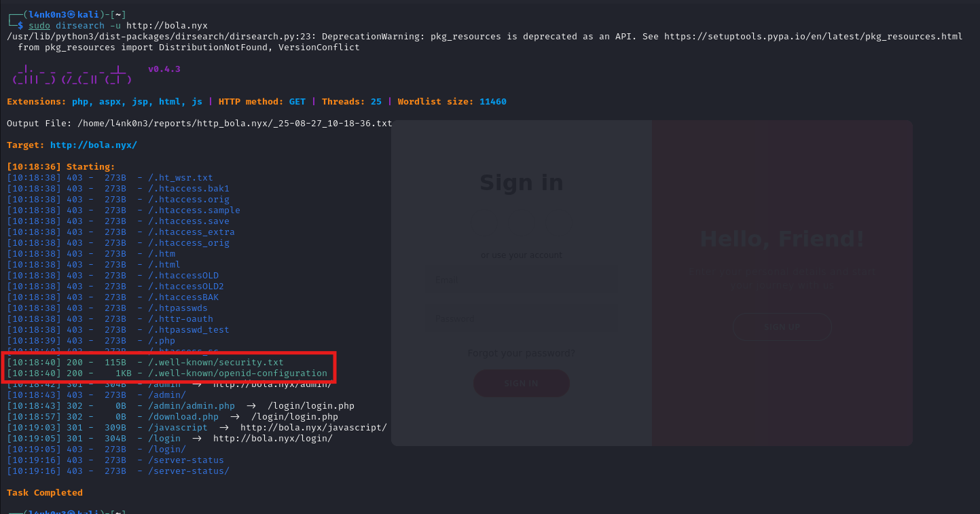Image resolution: width=980 pixels, height=514 pixels.
Task: Click the Output File report path
Action: coord(234,124)
